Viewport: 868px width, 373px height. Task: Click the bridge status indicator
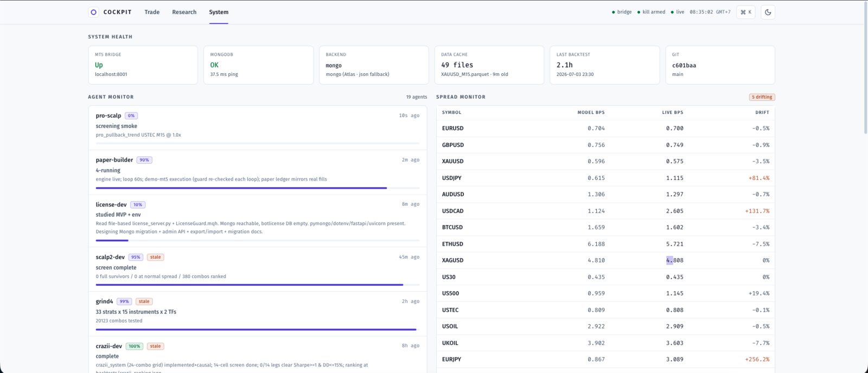coord(622,12)
